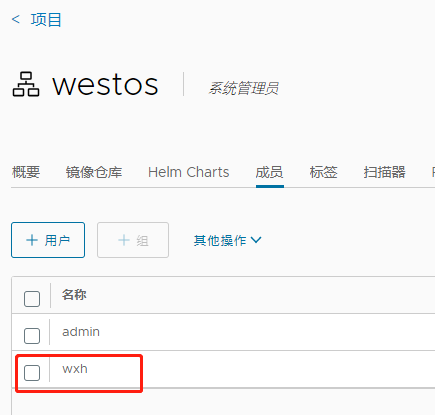Add a member with the + 用户 button

48,240
